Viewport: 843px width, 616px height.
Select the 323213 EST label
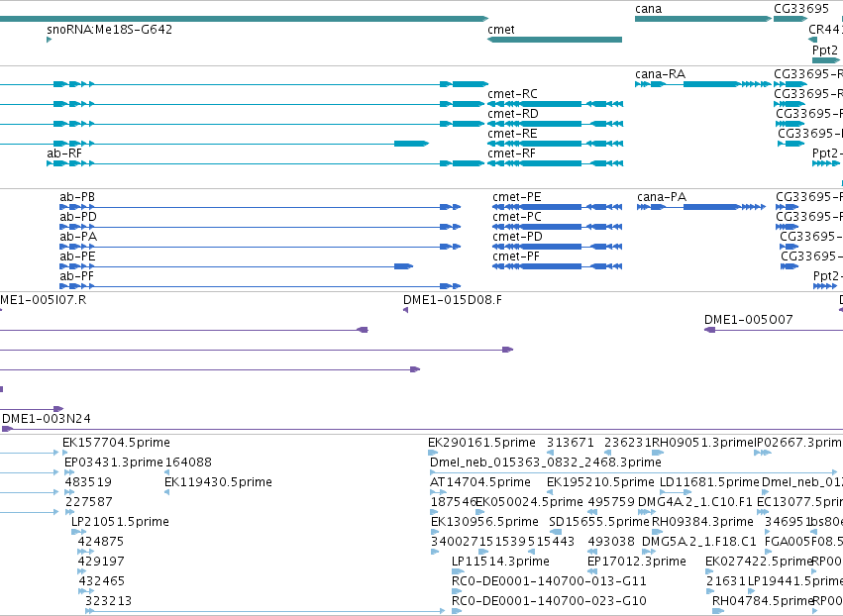[108, 601]
